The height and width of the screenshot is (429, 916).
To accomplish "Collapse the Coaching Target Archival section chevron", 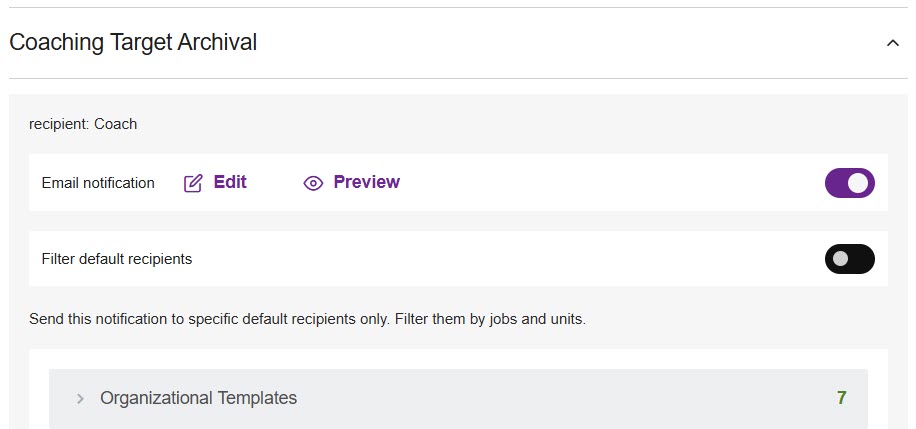I will click(893, 43).
